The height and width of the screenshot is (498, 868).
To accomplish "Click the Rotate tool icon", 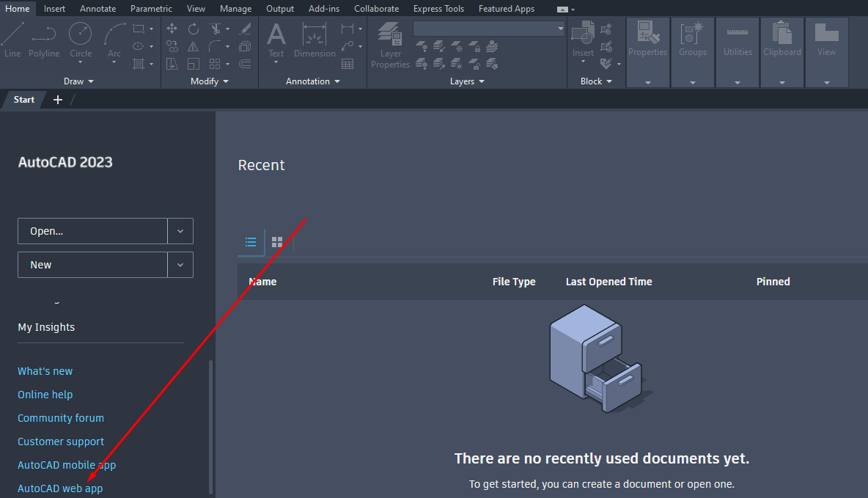I will [194, 29].
